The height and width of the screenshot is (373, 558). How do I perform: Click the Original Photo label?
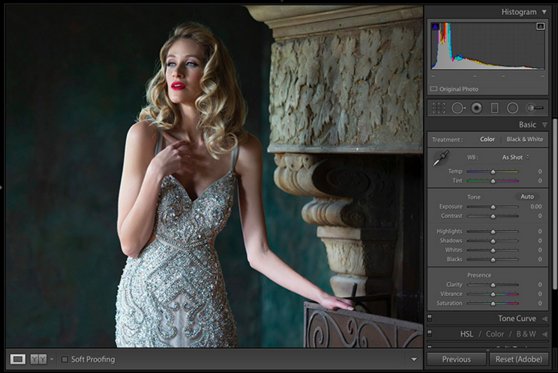pos(459,89)
